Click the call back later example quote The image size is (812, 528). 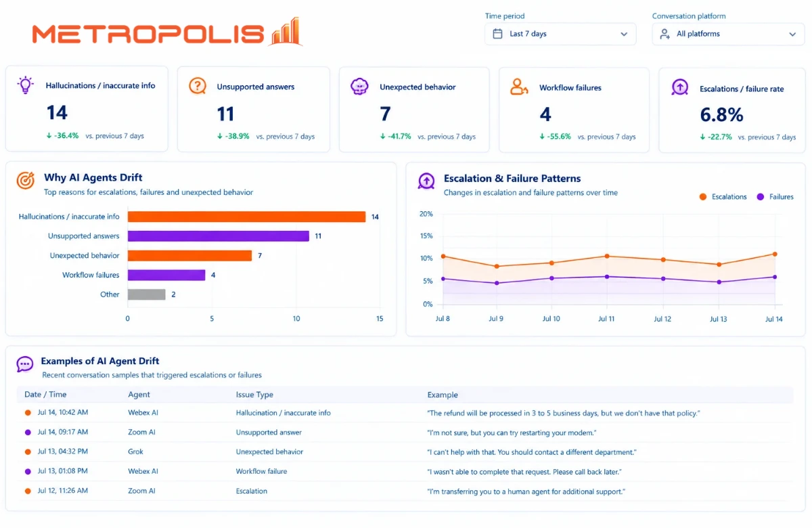click(x=524, y=471)
